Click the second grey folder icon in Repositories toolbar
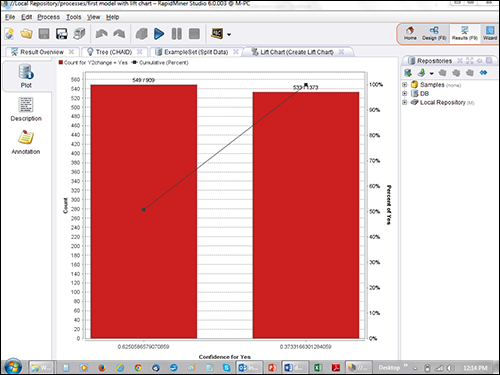Image resolution: width=500 pixels, height=375 pixels. point(456,73)
